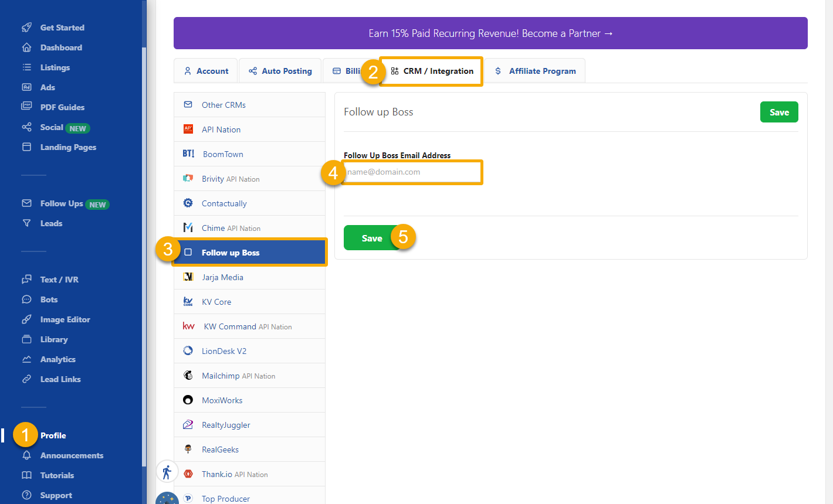The width and height of the screenshot is (833, 504).
Task: Click the Become a Partner banner
Action: pyautogui.click(x=490, y=33)
